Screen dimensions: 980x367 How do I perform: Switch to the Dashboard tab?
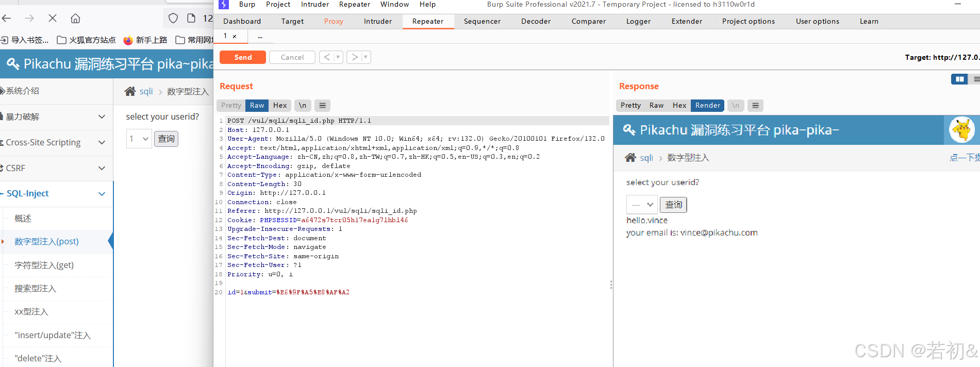(242, 21)
